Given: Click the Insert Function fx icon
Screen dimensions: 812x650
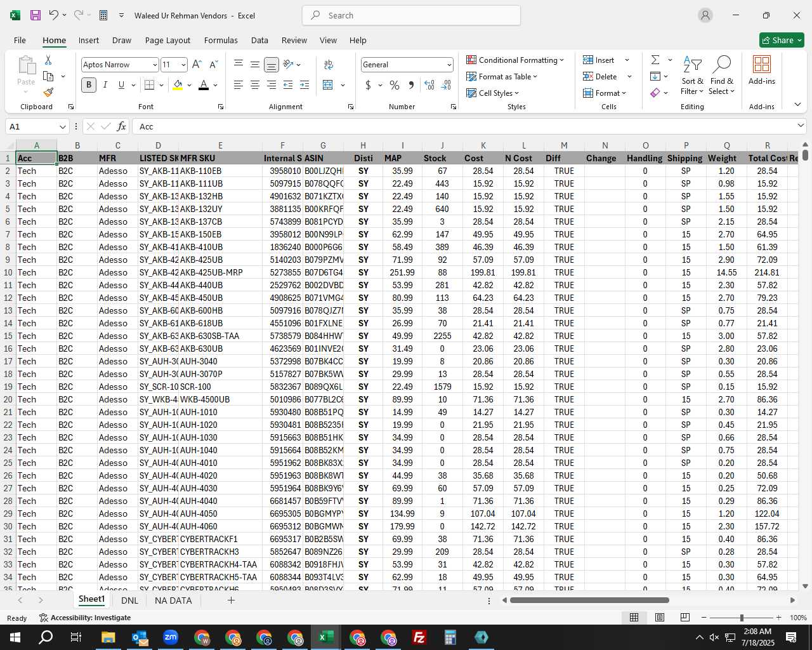Looking at the screenshot, I should pos(121,126).
